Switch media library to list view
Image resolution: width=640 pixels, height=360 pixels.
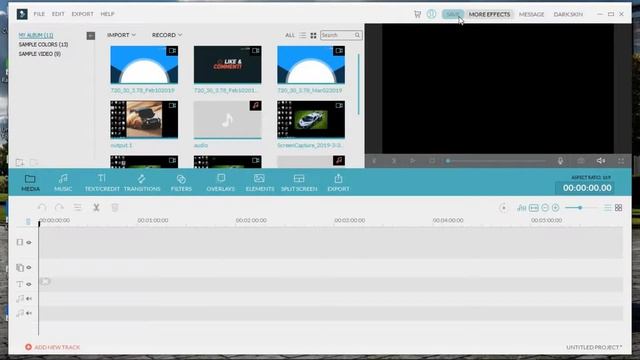[x=302, y=36]
